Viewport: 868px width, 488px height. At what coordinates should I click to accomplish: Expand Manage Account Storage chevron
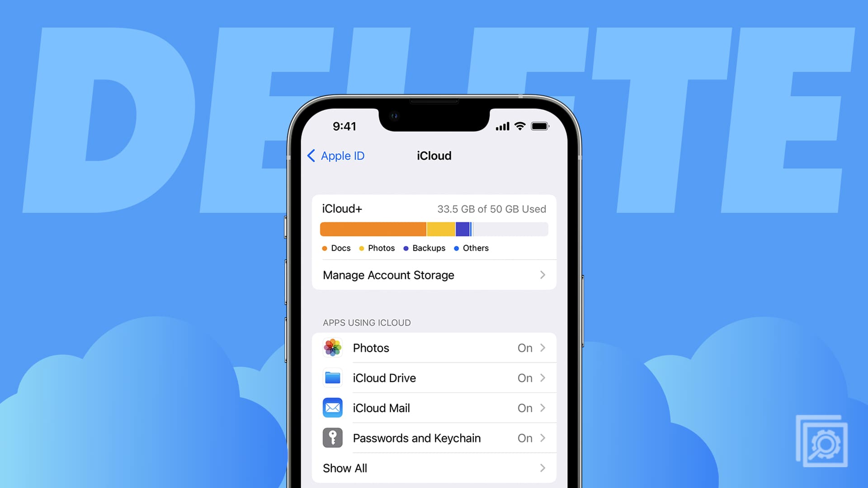(542, 275)
